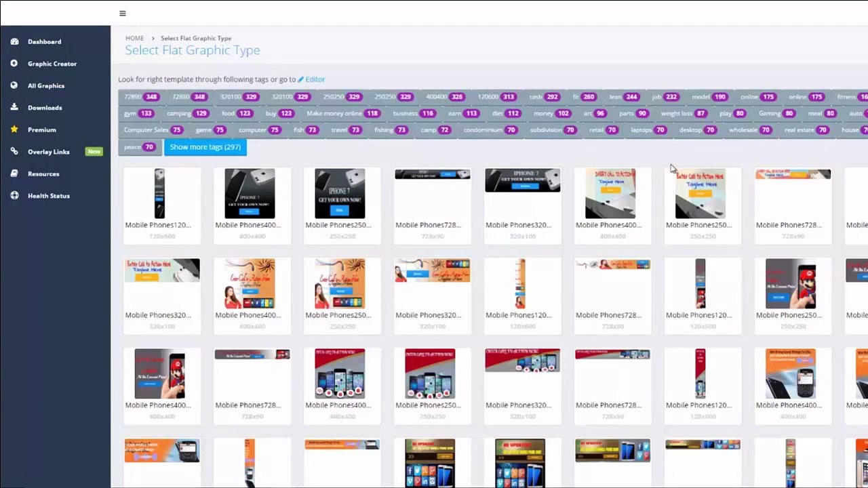Select the travel tag
The width and height of the screenshot is (868, 488).
346,129
